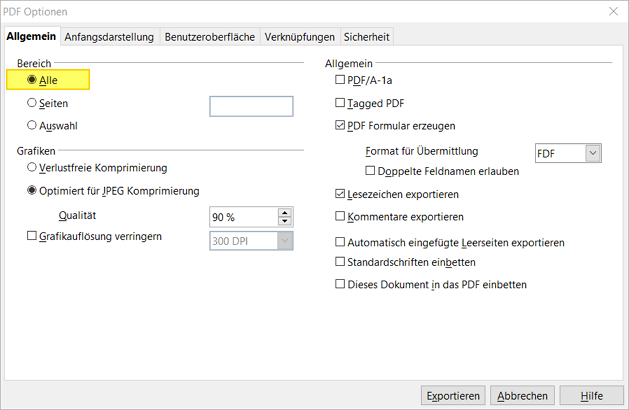The height and width of the screenshot is (410, 629).
Task: Click the Exportieren button
Action: (x=454, y=395)
